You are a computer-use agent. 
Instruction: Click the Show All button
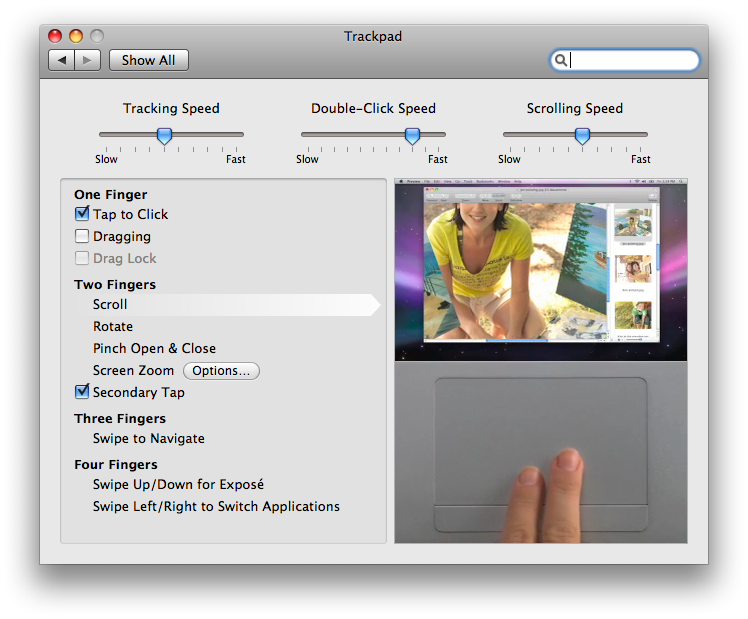[x=148, y=60]
